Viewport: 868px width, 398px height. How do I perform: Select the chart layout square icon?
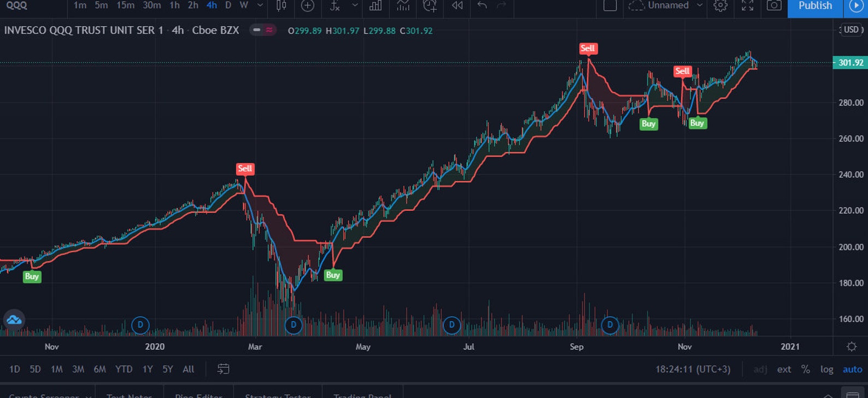[x=610, y=5]
